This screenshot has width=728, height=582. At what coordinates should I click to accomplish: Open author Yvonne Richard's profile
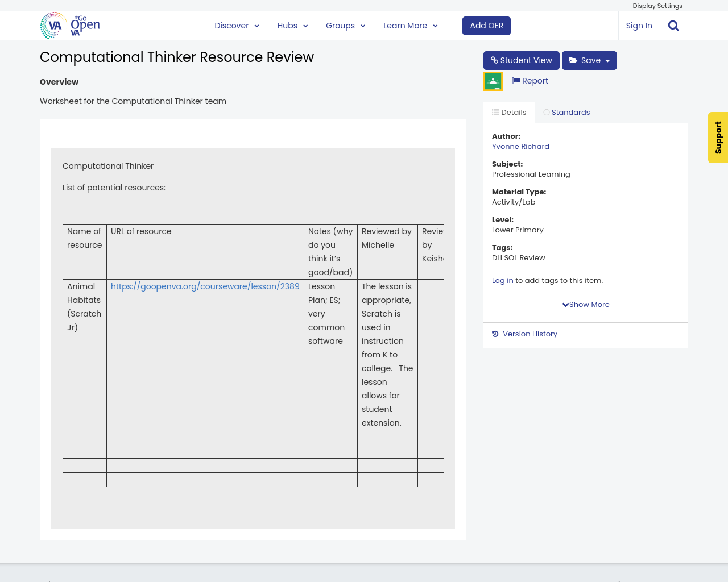point(520,147)
